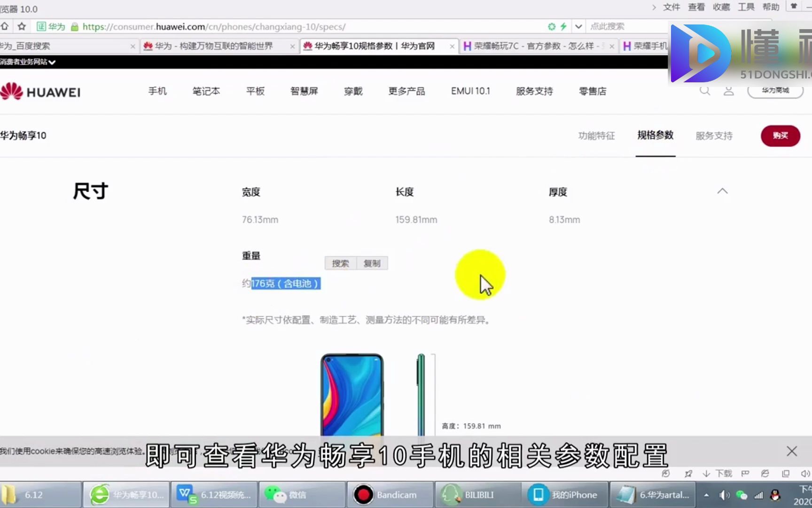Click 搜索 in the selection popup

coord(341,263)
